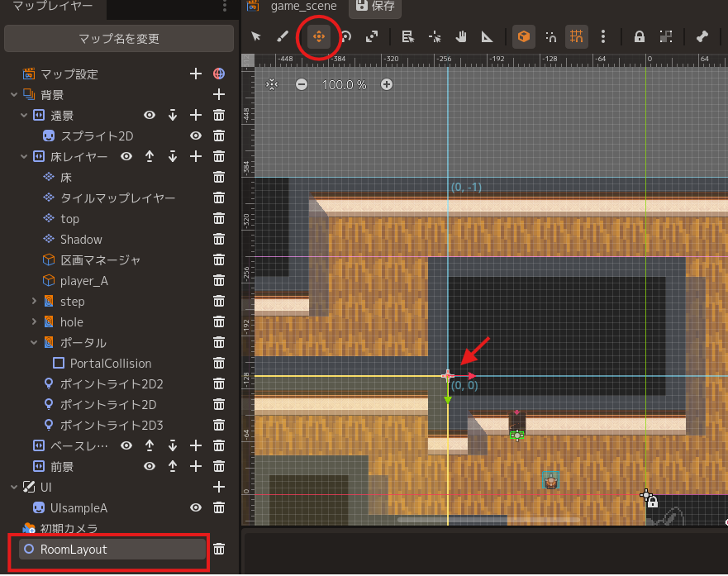
Task: Expand the hole node
Action: (x=34, y=321)
